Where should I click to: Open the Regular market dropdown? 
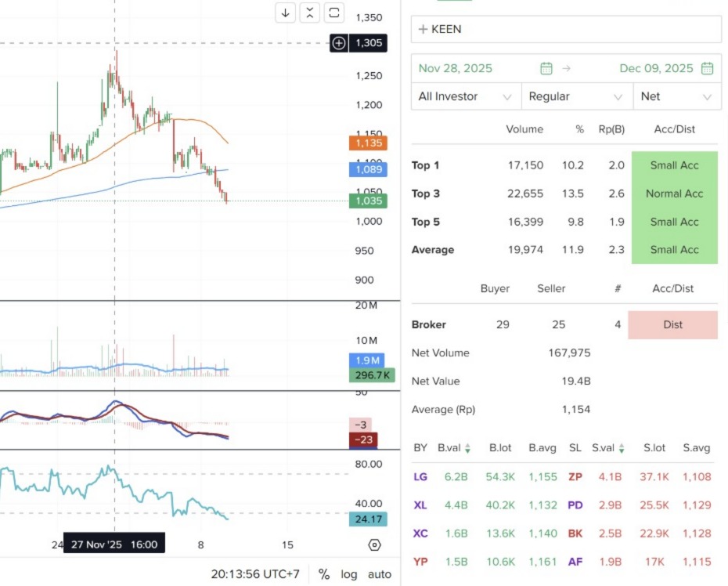[576, 96]
